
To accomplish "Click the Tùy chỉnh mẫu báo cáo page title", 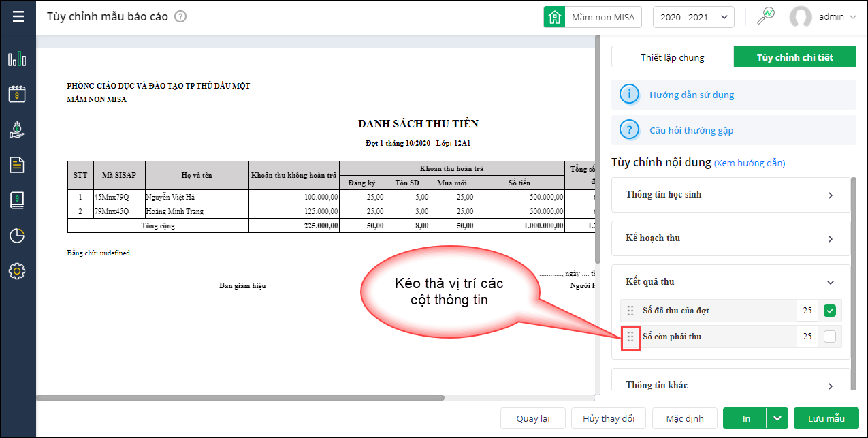I will pos(108,16).
